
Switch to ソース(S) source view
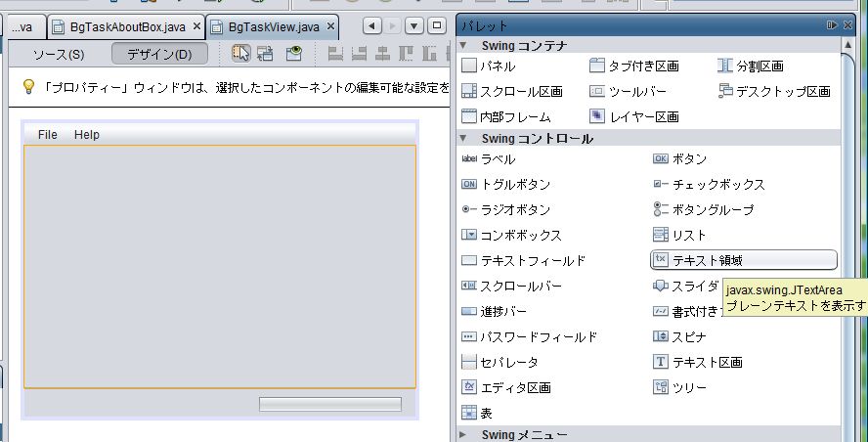[x=59, y=54]
